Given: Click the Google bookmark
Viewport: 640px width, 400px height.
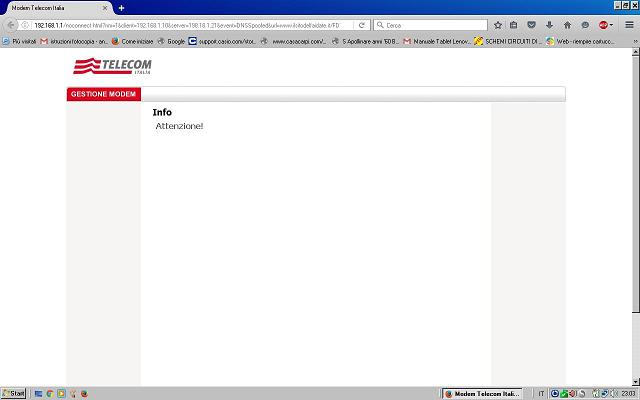Looking at the screenshot, I should pos(171,41).
